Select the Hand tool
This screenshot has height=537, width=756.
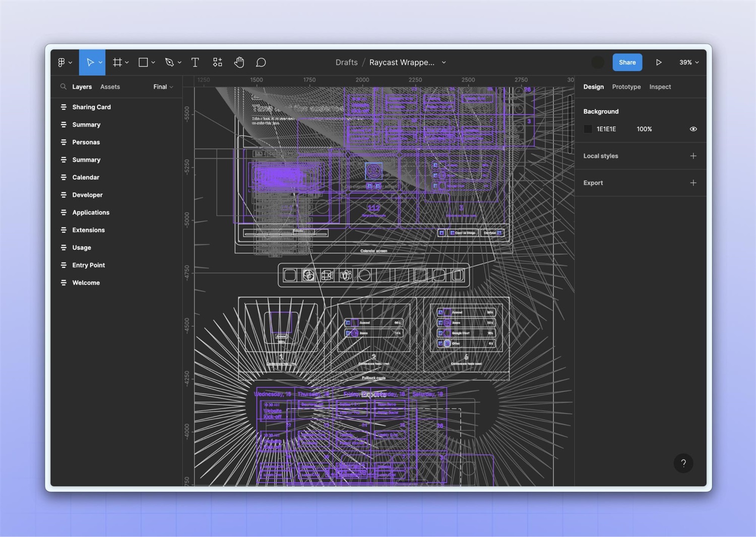pyautogui.click(x=239, y=63)
